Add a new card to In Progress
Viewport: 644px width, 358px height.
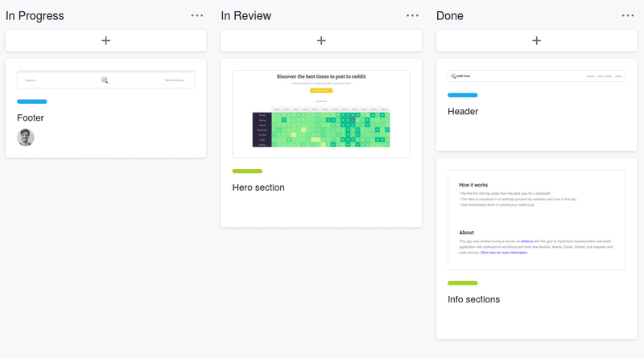point(105,41)
